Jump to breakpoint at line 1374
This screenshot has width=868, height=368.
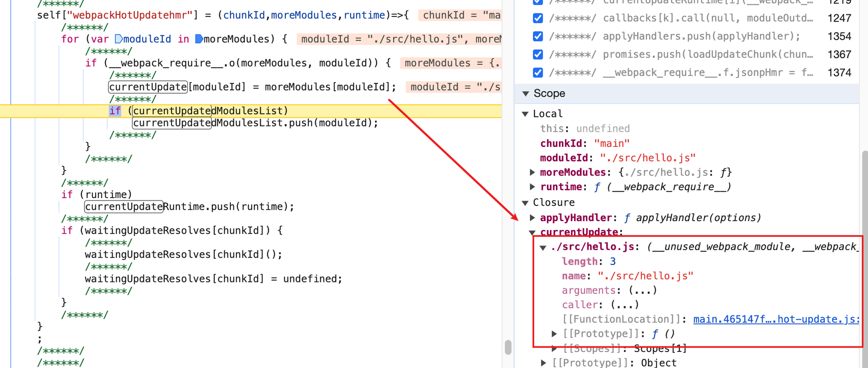pyautogui.click(x=839, y=73)
